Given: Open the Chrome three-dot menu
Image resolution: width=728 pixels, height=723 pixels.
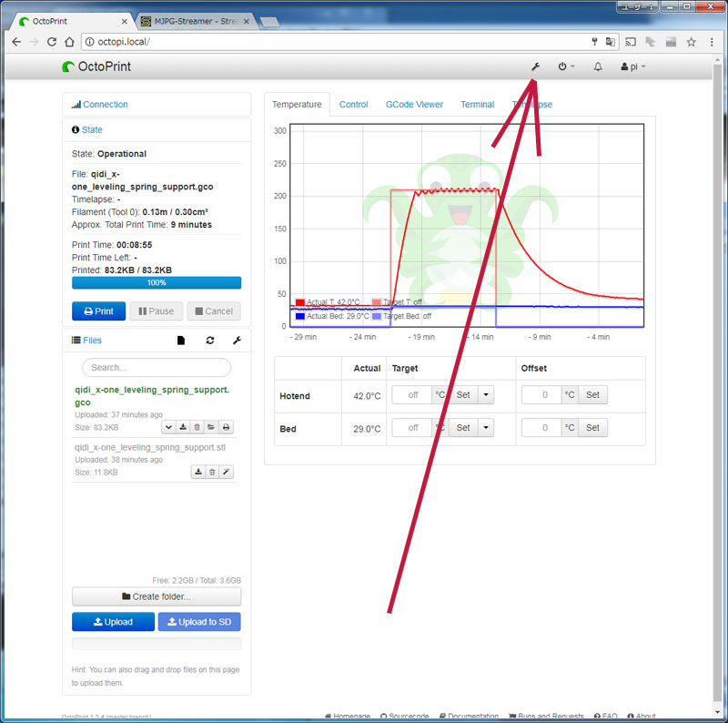Looking at the screenshot, I should pyautogui.click(x=712, y=42).
